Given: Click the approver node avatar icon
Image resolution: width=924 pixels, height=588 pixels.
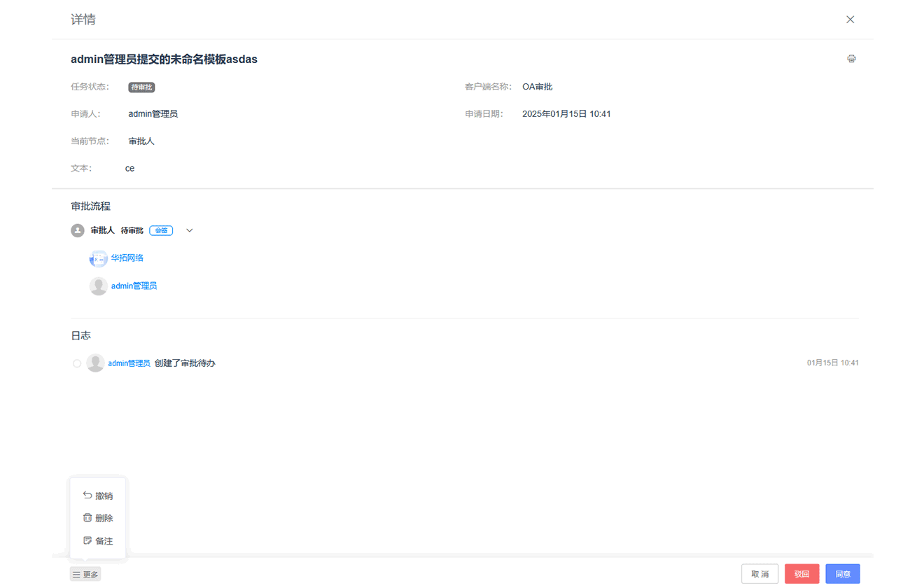Looking at the screenshot, I should [78, 230].
